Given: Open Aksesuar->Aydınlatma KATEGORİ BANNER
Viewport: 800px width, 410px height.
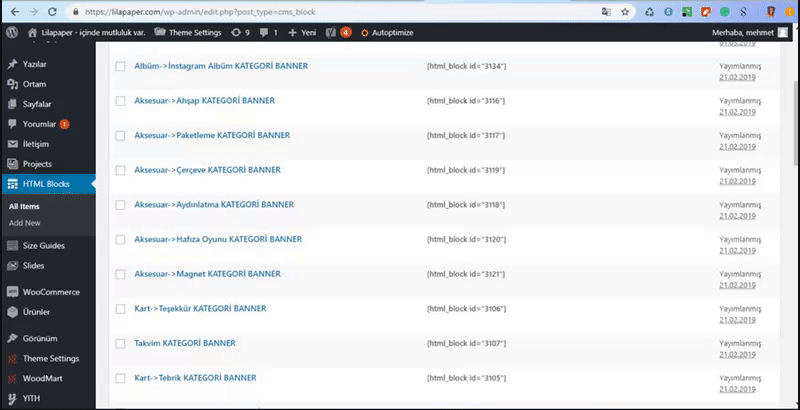Looking at the screenshot, I should [214, 204].
